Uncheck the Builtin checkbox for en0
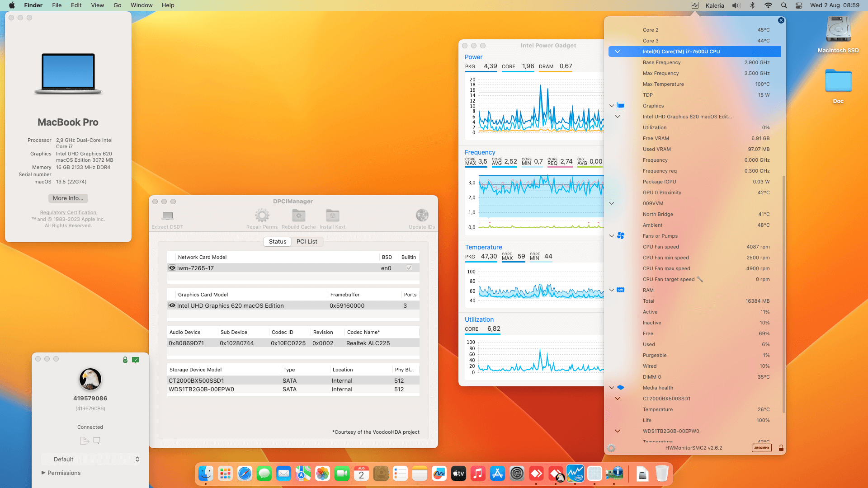This screenshot has height=488, width=868. tap(409, 267)
